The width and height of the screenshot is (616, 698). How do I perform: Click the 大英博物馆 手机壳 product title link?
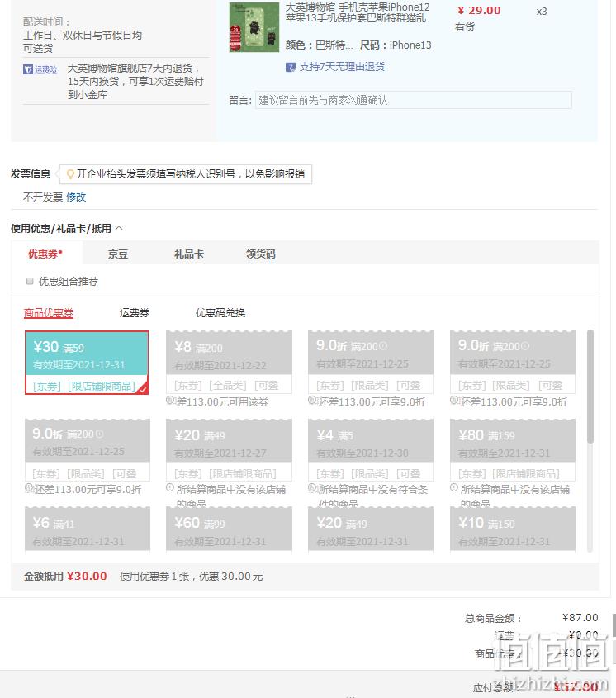pyautogui.click(x=358, y=13)
